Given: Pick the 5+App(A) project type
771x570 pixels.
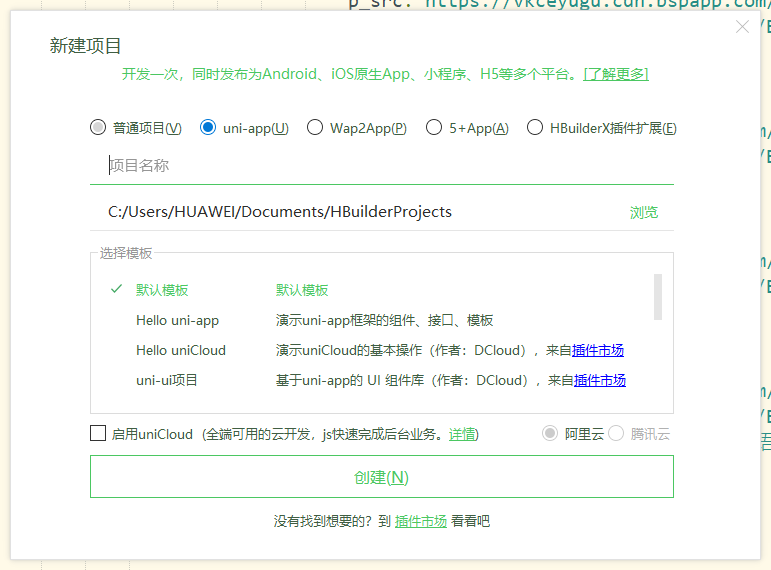Looking at the screenshot, I should click(434, 127).
